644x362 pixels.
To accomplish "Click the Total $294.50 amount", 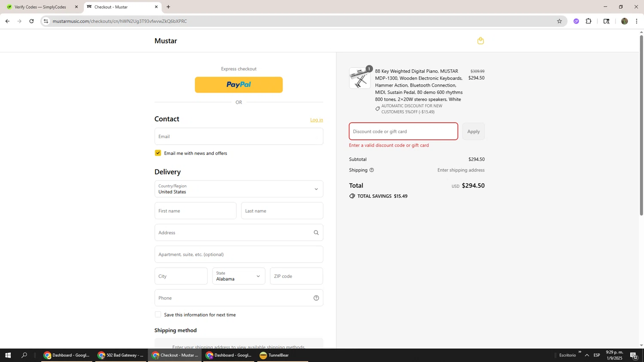I will click(473, 186).
